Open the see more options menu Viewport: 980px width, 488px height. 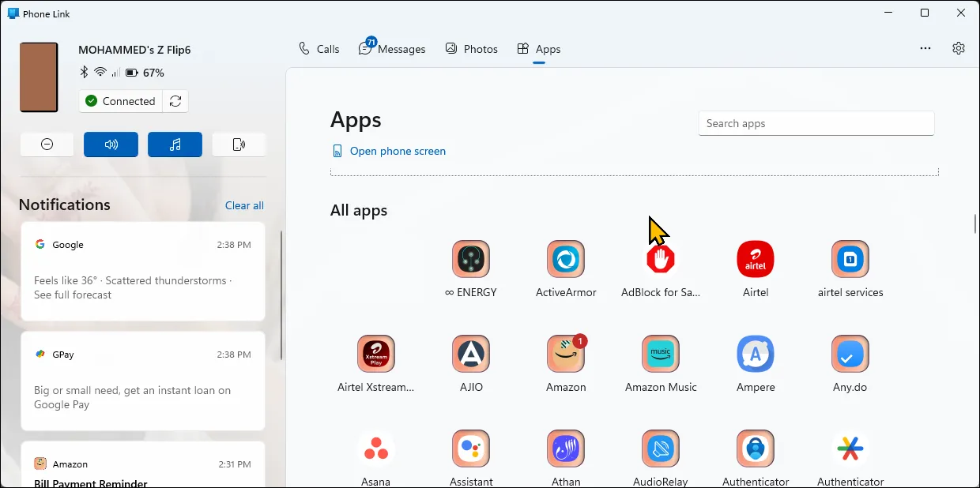(925, 48)
